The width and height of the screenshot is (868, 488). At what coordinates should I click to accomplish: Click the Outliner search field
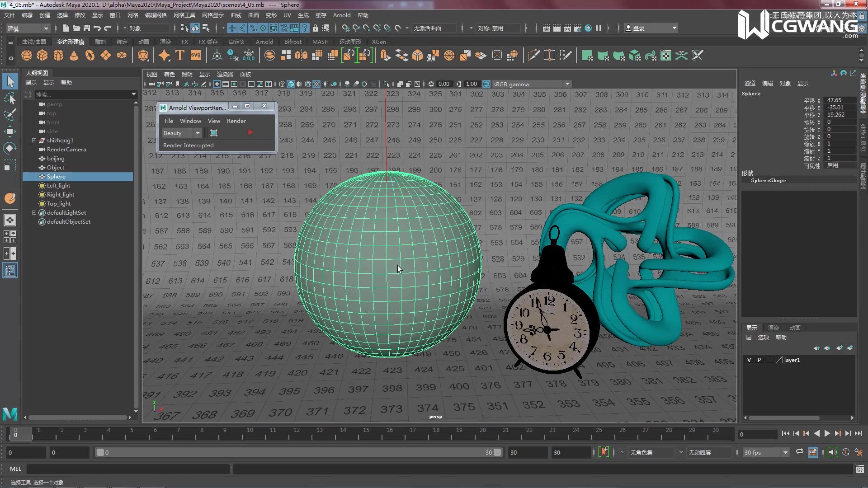[x=82, y=94]
